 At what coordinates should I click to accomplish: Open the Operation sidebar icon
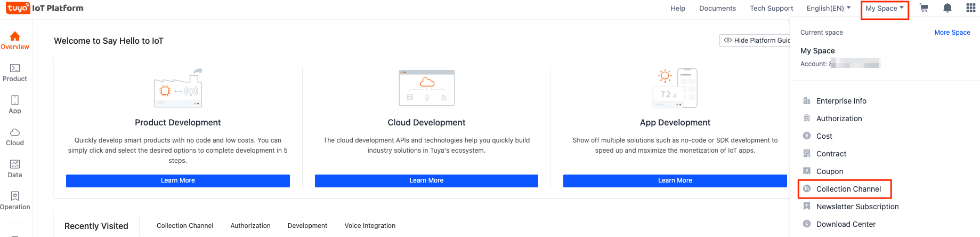coord(15,196)
